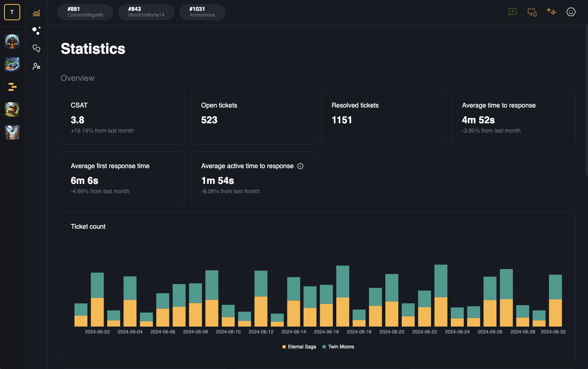
Task: Select the haunted house game icon
Action: pyautogui.click(x=12, y=42)
